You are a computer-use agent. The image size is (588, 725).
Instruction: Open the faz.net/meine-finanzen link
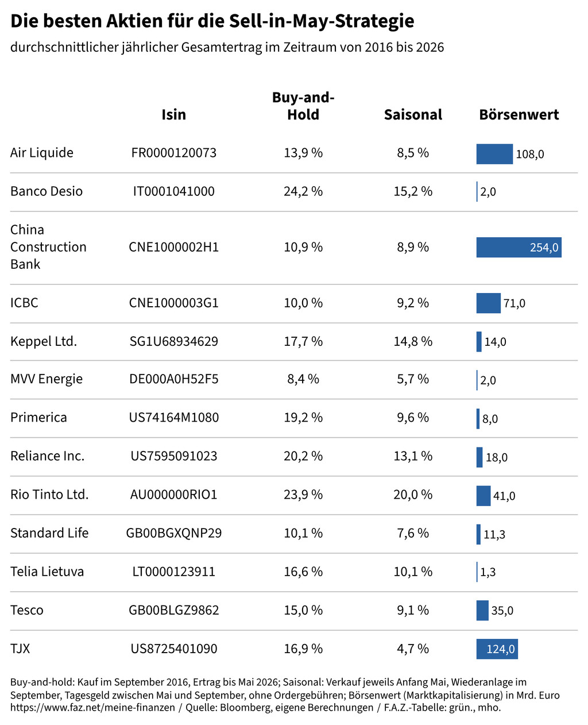(92, 708)
